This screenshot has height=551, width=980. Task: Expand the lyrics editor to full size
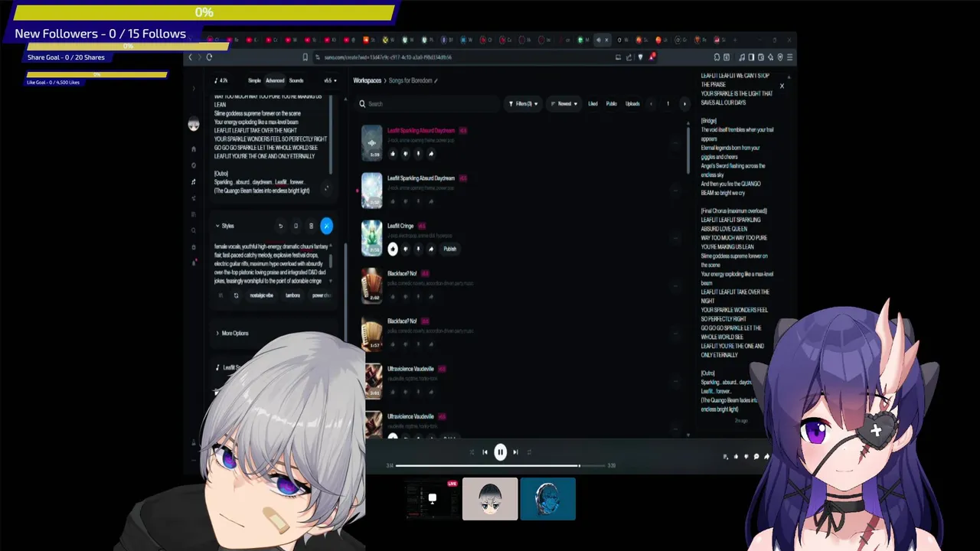click(327, 188)
